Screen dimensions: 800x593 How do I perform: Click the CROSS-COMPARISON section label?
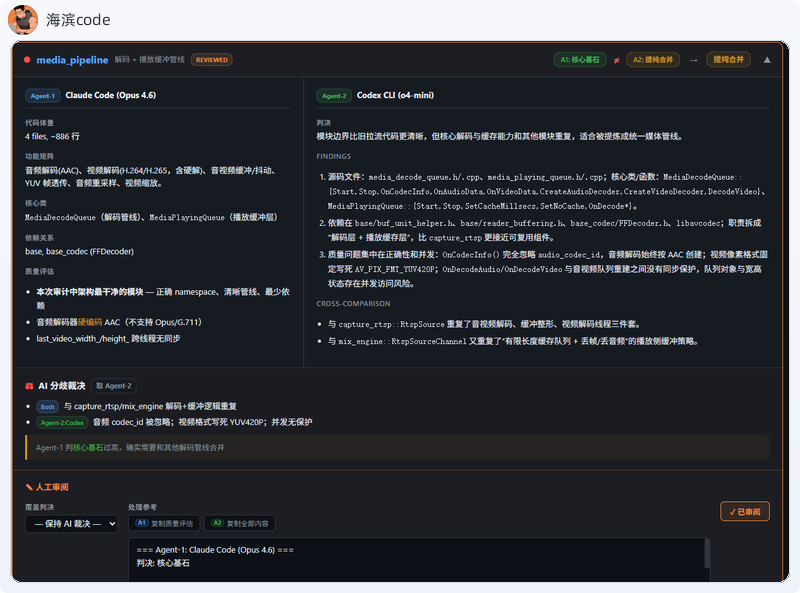(353, 304)
